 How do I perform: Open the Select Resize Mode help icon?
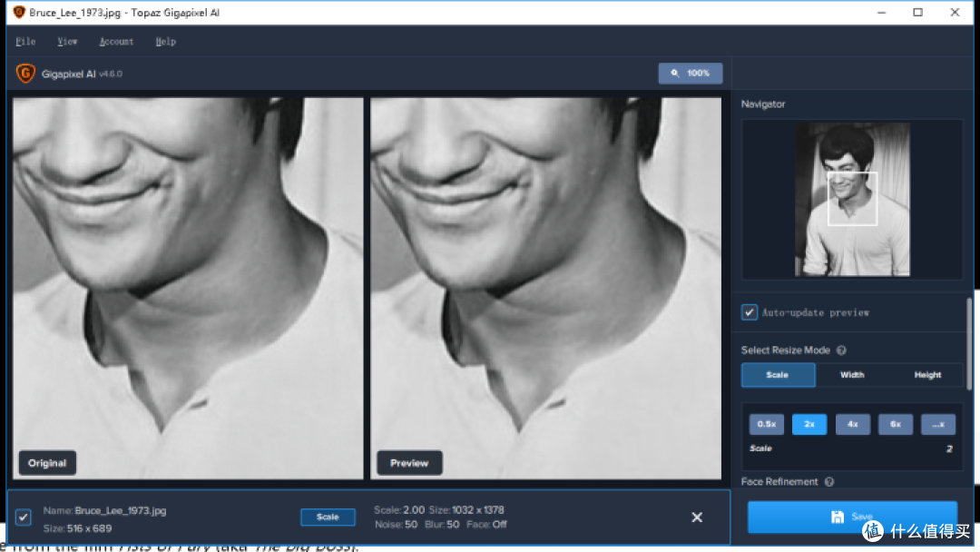(x=841, y=350)
